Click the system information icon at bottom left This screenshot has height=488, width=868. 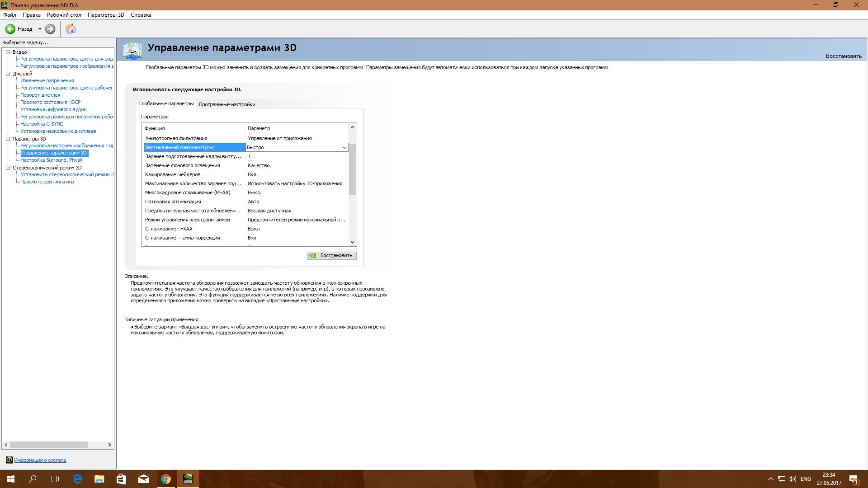click(9, 460)
